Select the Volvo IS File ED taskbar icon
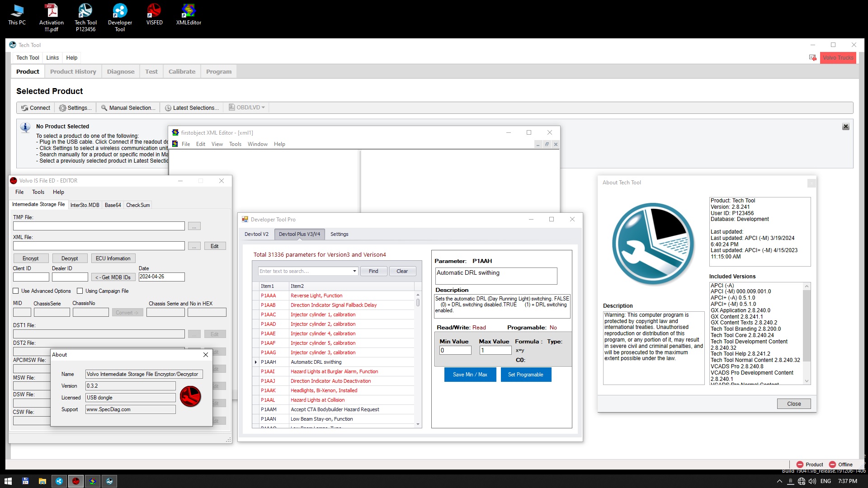The width and height of the screenshot is (868, 488). pos(75,481)
